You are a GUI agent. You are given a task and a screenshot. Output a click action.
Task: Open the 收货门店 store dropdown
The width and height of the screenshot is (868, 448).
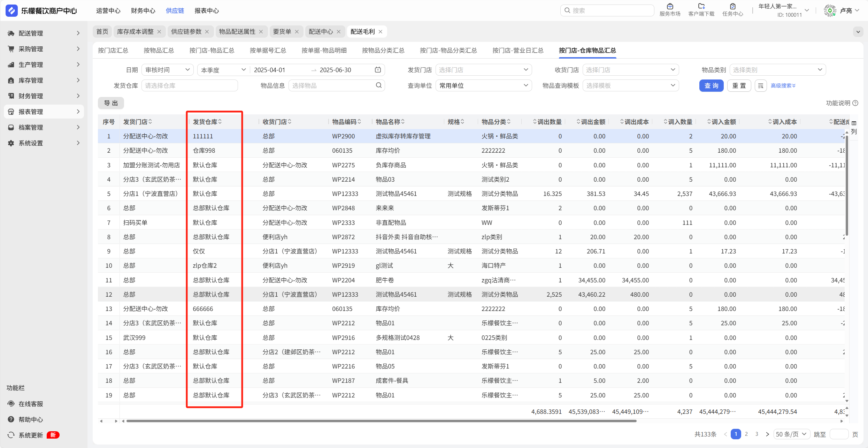pyautogui.click(x=631, y=70)
